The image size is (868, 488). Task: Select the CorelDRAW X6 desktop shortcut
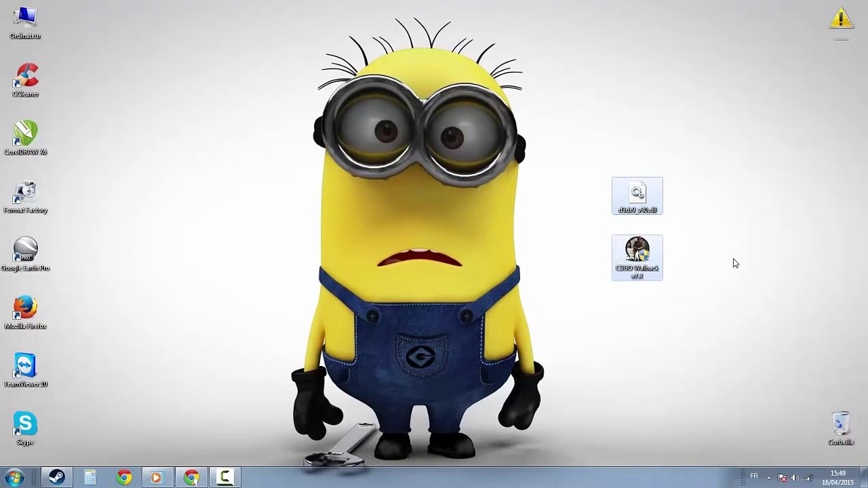click(25, 138)
